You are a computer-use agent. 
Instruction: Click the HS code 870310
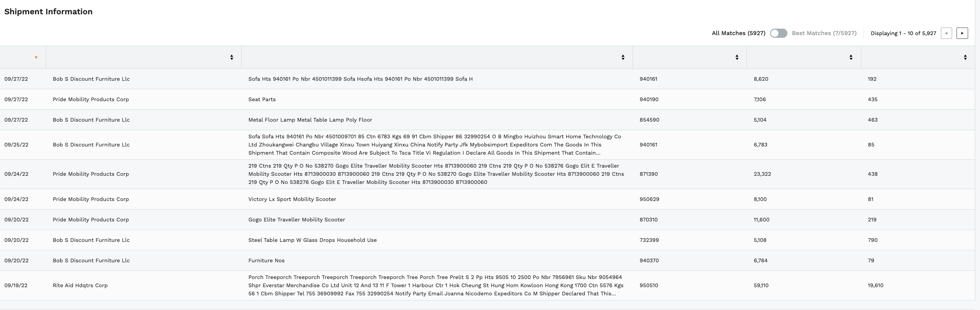pyautogui.click(x=648, y=220)
